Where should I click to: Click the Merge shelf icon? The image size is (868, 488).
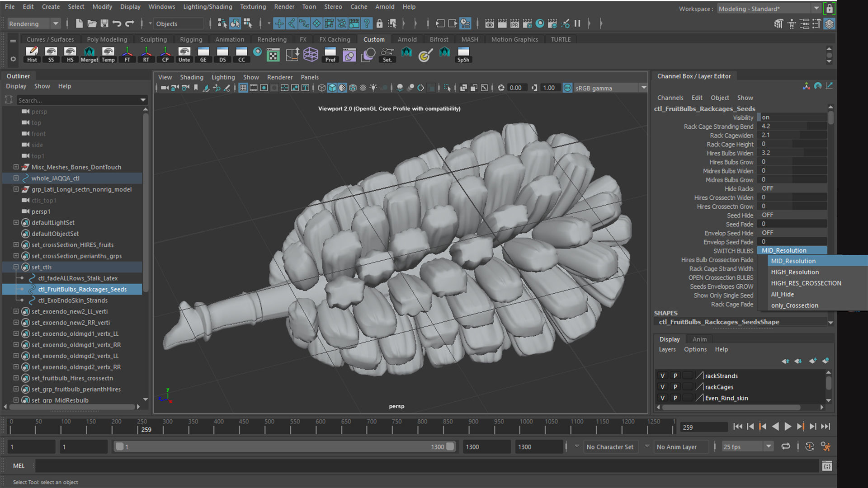(x=89, y=54)
